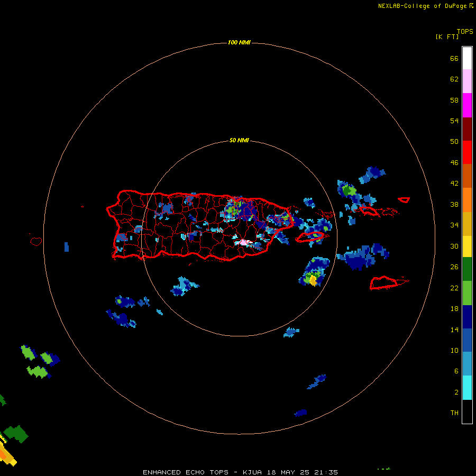Click the pink high echo top in southeast Puerto Rico
476x476 pixels.
[x=244, y=242]
